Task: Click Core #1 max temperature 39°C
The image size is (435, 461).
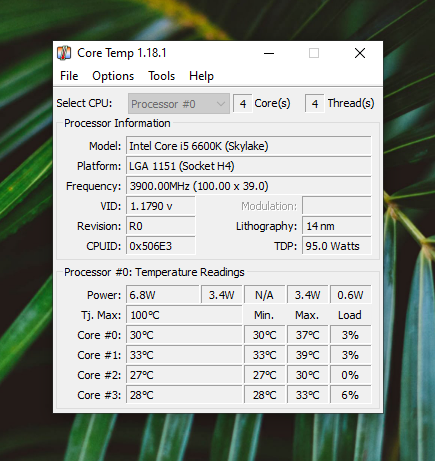Action: tap(307, 355)
